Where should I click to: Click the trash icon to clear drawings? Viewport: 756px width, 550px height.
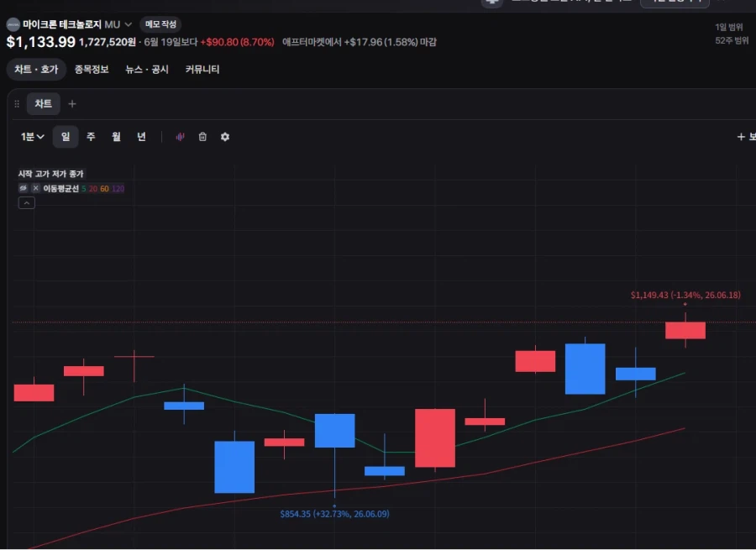(202, 137)
